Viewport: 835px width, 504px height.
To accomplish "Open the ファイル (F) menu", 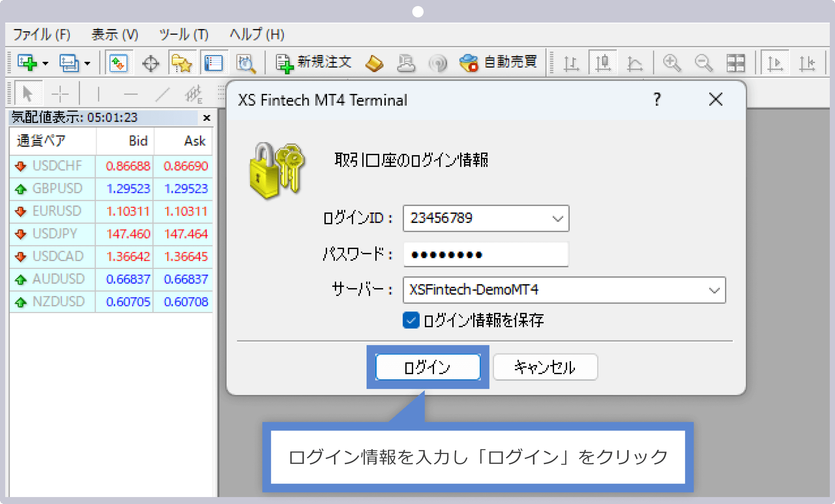I will (42, 34).
